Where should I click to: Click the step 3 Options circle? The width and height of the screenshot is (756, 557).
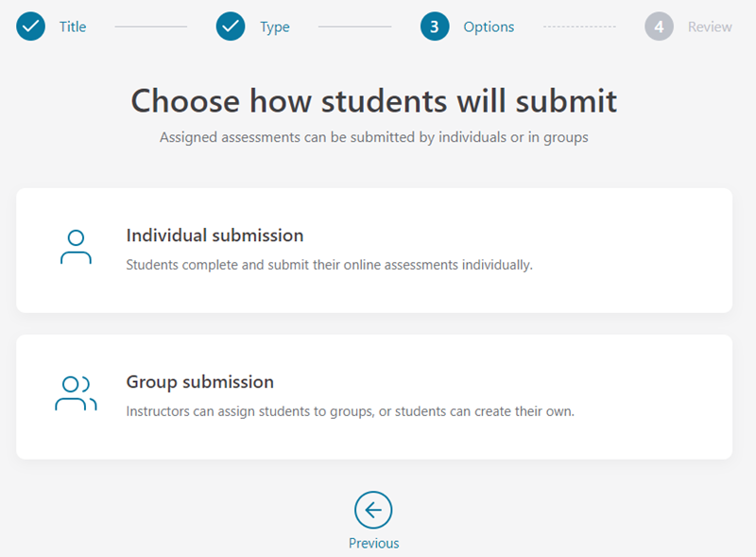point(435,26)
